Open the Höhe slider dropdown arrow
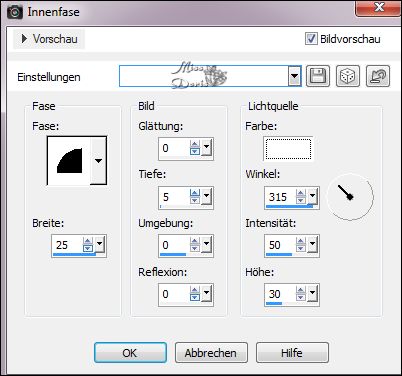402x376 pixels. [312, 293]
